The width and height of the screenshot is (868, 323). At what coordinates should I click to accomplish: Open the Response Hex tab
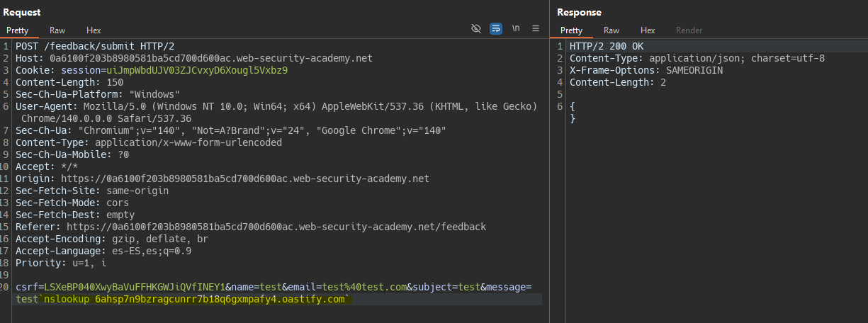tap(648, 30)
